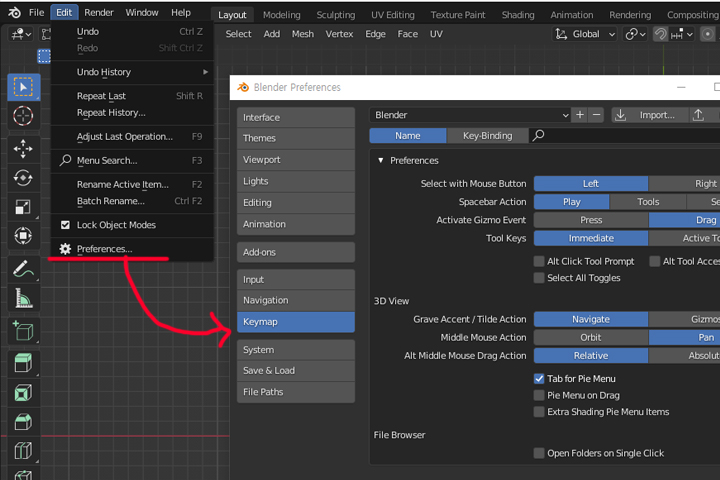The height and width of the screenshot is (480, 720).
Task: Enable Extra Shading Pie Menu Items
Action: coord(539,412)
